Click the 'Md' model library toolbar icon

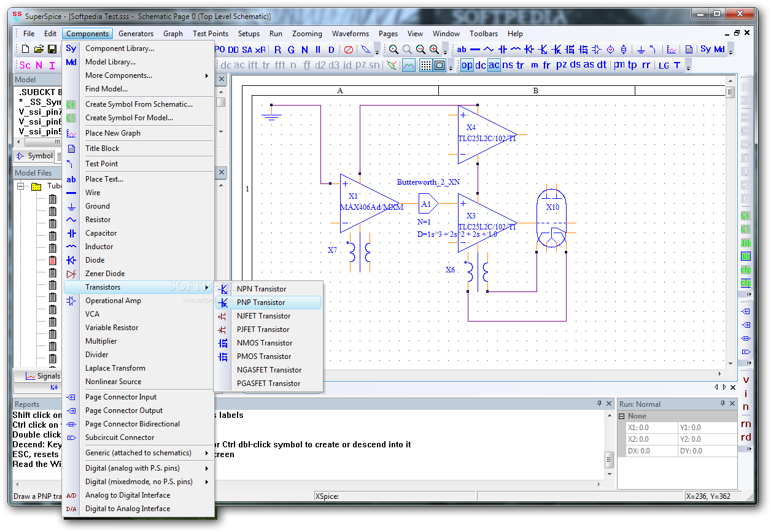pyautogui.click(x=719, y=49)
